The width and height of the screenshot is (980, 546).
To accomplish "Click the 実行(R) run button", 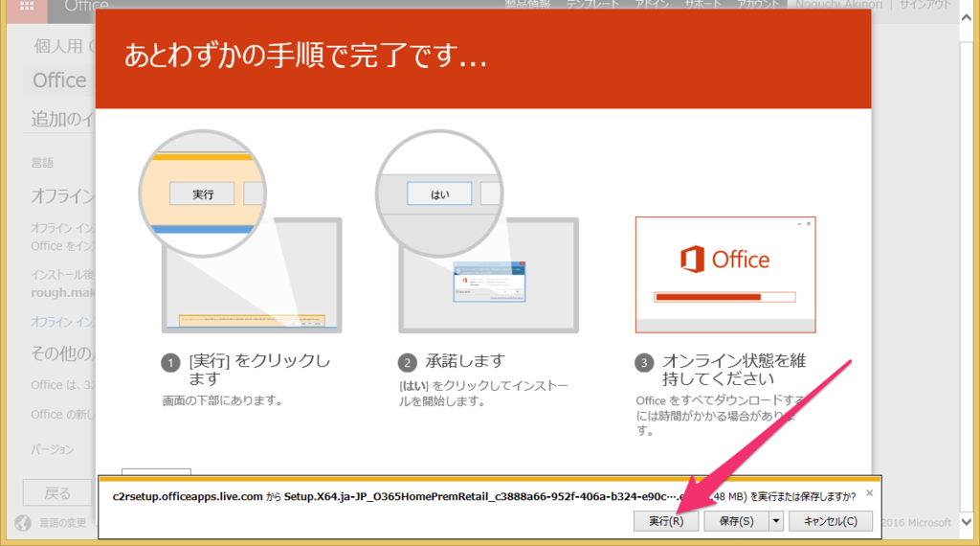I will (666, 521).
